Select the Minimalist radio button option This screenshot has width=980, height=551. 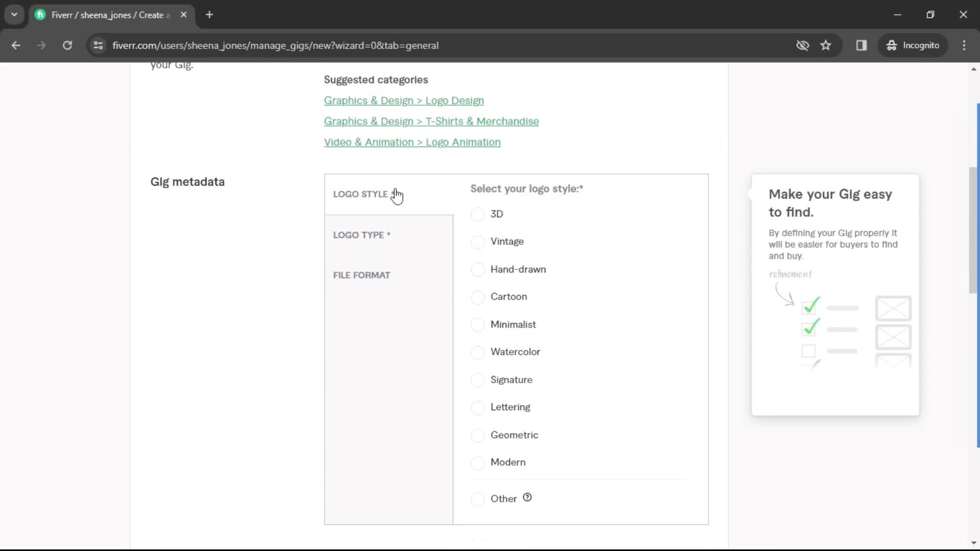click(477, 324)
